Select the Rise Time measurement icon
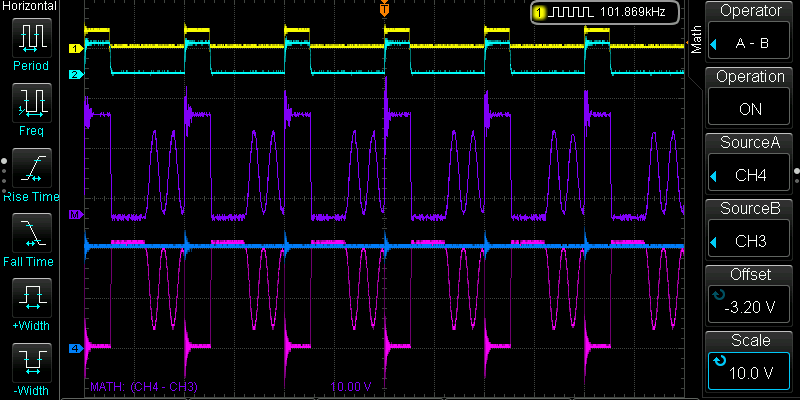800x400 pixels. click(x=32, y=169)
